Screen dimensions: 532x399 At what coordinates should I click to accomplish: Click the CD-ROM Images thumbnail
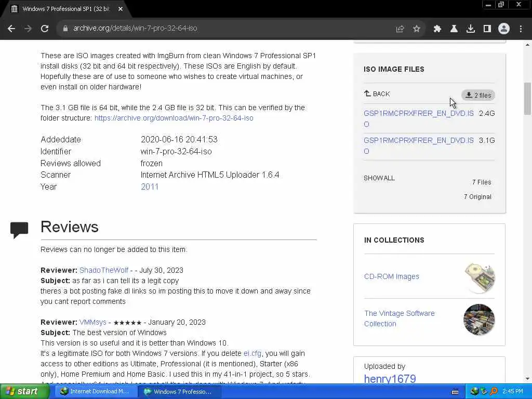(x=480, y=278)
